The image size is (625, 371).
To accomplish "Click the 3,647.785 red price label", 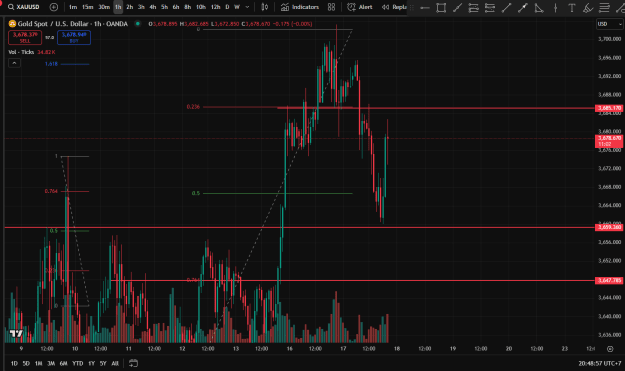I will coord(609,280).
